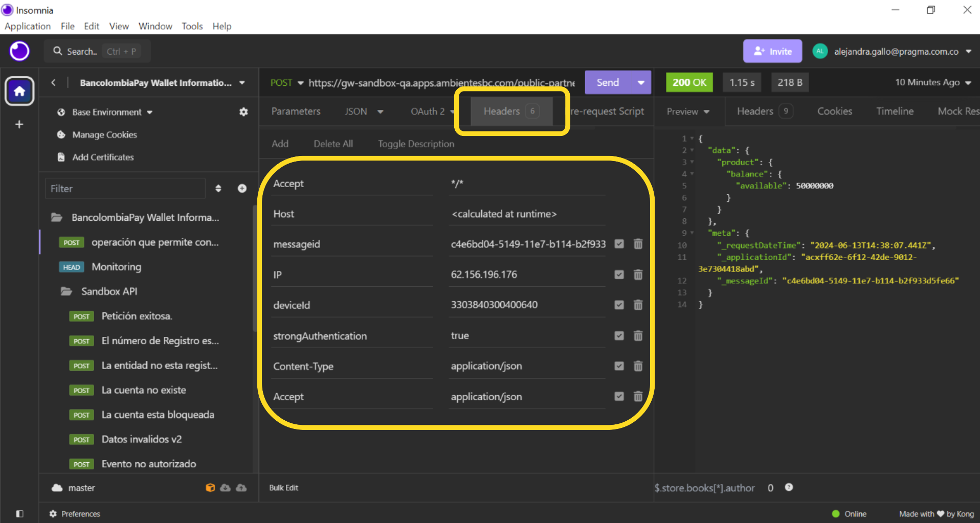Open the Window menu
Image resolution: width=980 pixels, height=523 pixels.
click(155, 26)
